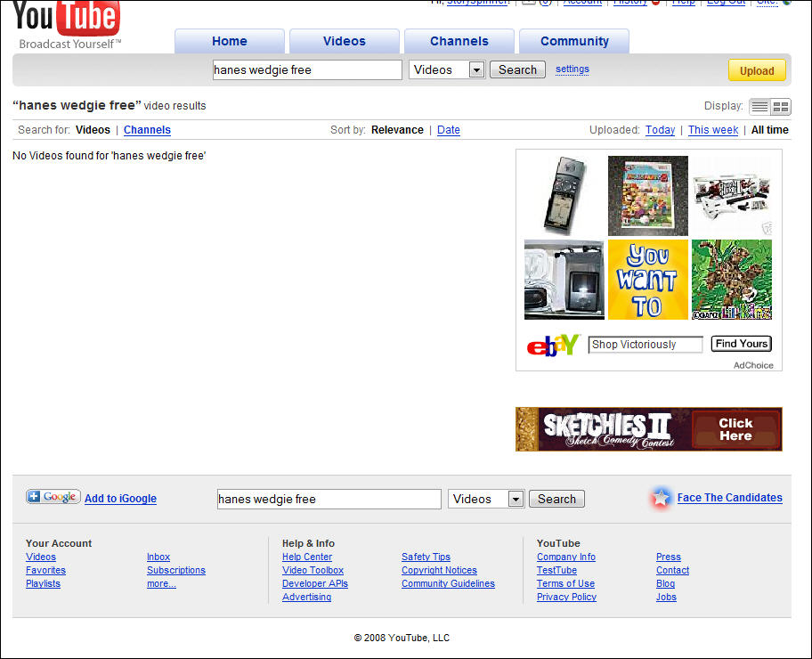Open Advertising footer link
The width and height of the screenshot is (812, 659).
[306, 598]
